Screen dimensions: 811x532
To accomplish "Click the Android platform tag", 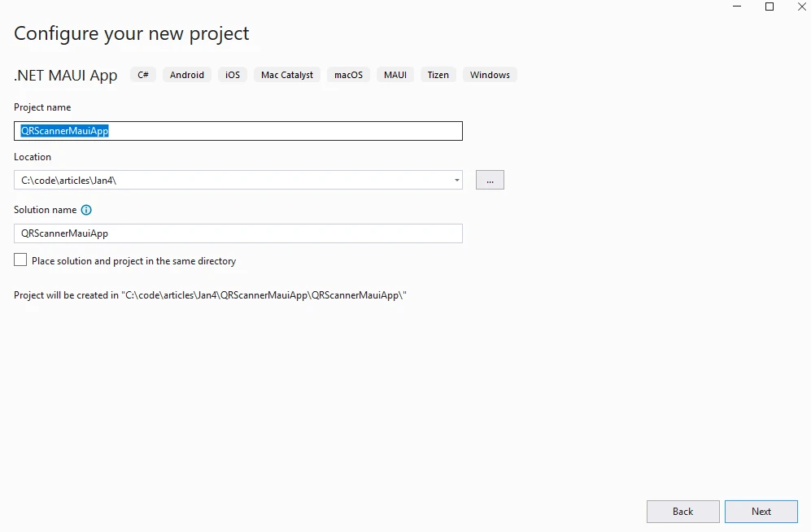I will click(187, 75).
